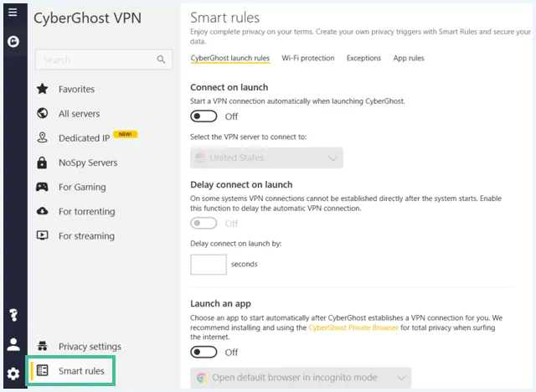The image size is (536, 392).
Task: Click the US flag in the server dropdown
Action: tap(200, 158)
